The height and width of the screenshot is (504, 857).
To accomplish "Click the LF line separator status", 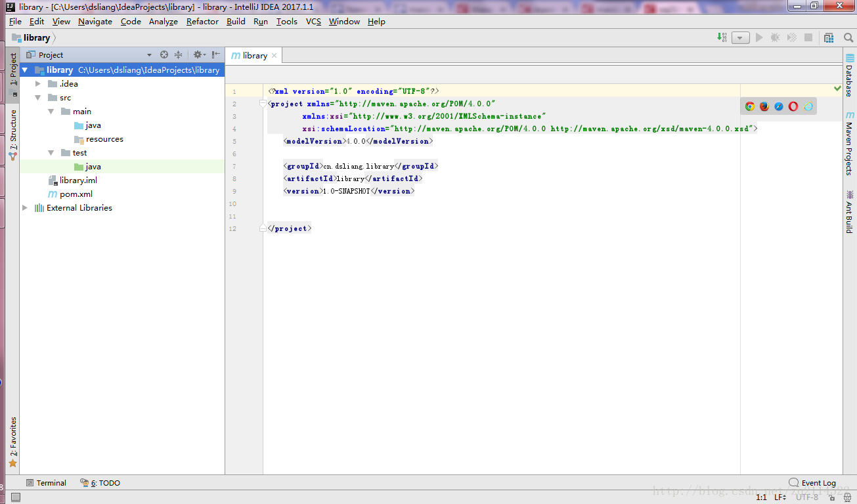I will (x=780, y=497).
